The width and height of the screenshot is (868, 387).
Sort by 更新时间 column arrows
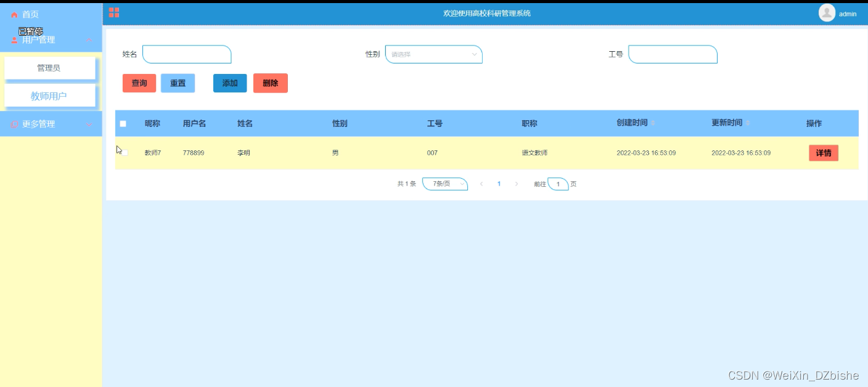(748, 123)
